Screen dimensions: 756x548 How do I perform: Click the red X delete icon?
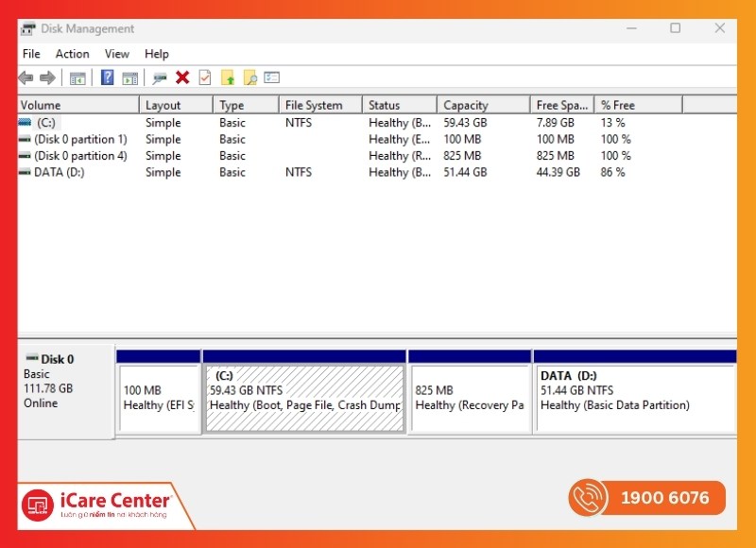[x=182, y=77]
